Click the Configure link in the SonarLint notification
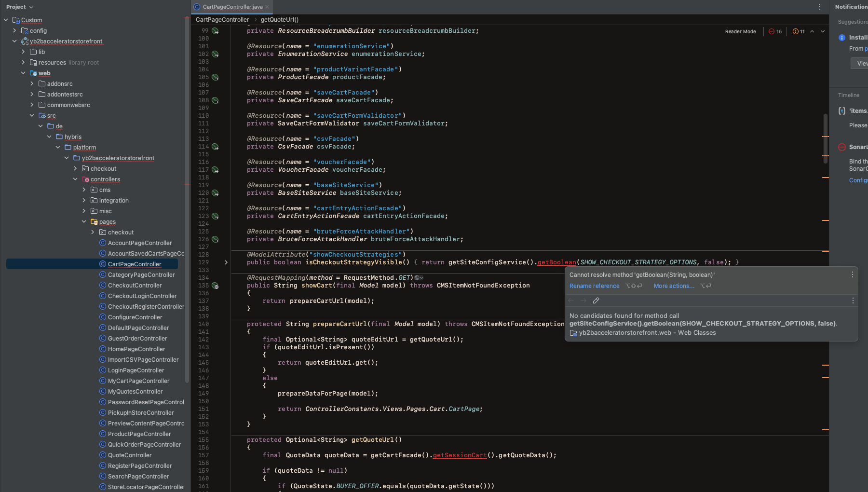 click(858, 180)
